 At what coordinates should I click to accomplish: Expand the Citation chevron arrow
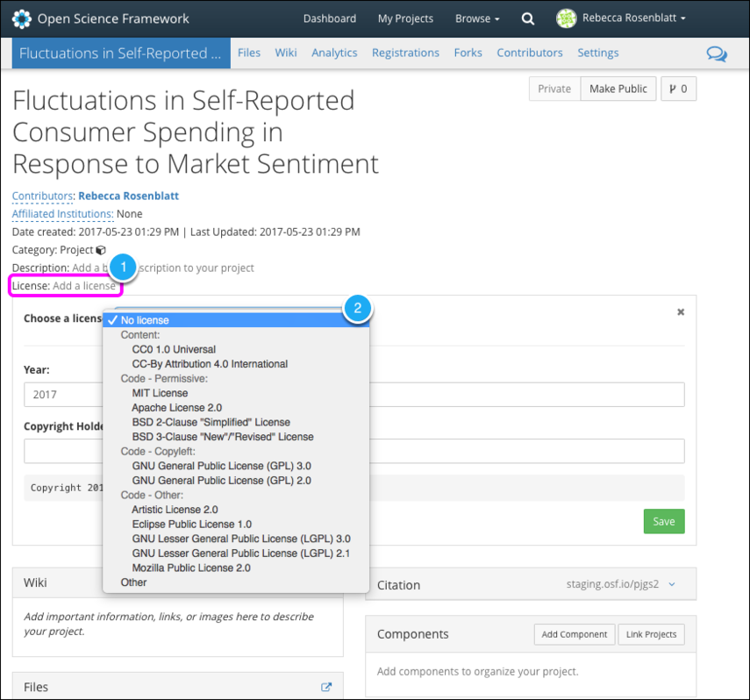tap(672, 584)
